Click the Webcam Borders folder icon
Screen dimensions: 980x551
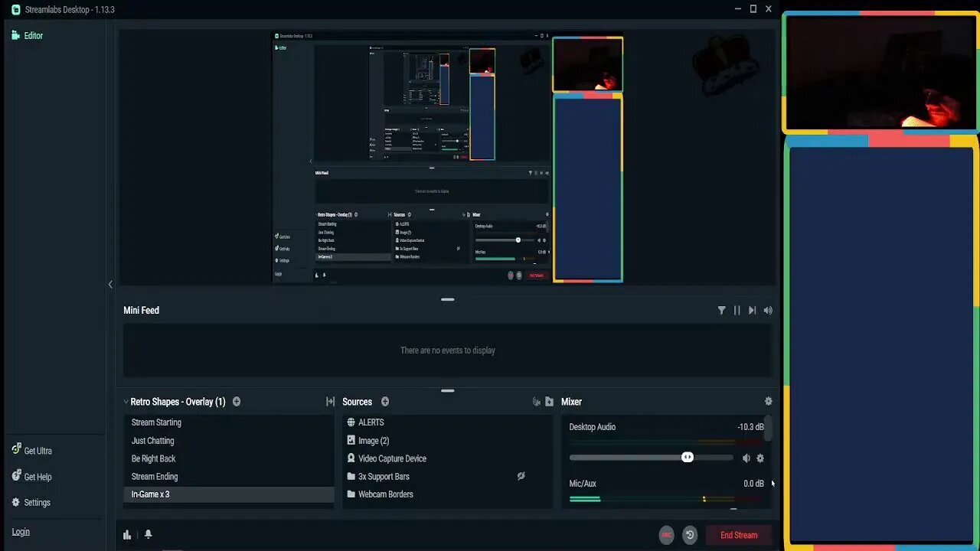tap(351, 494)
